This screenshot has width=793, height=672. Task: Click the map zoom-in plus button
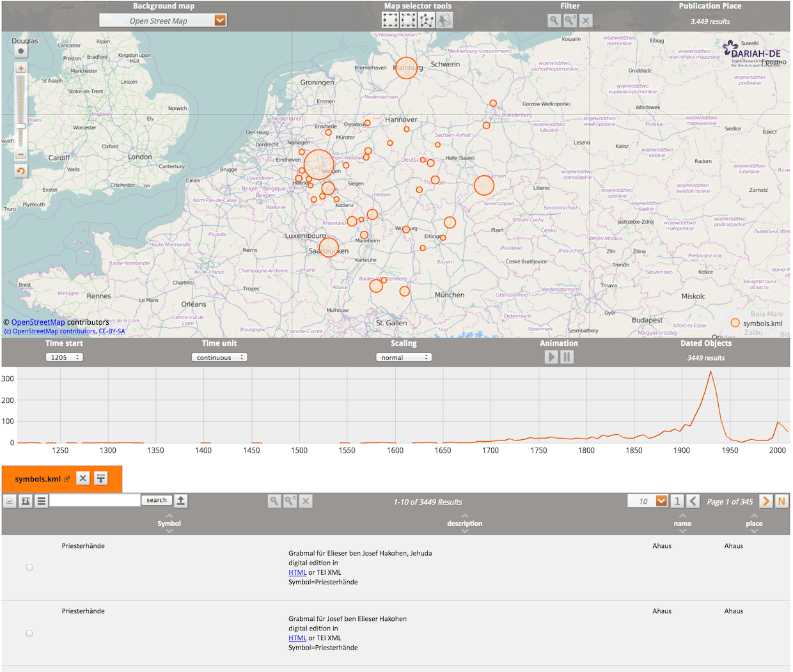pyautogui.click(x=21, y=68)
